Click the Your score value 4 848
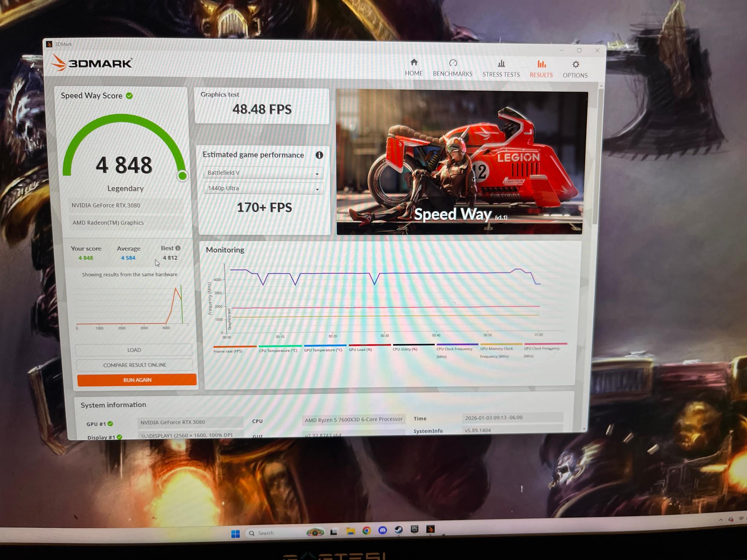The image size is (747, 560). 86,258
